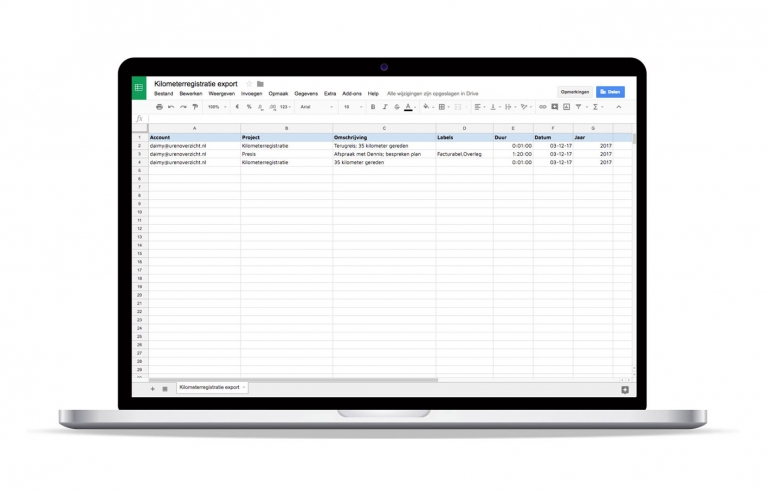Open vertical align options

(494, 107)
